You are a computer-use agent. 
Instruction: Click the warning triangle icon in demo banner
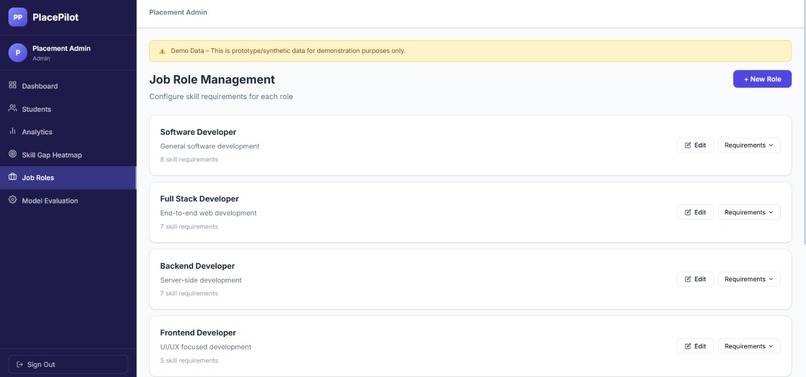coord(162,51)
